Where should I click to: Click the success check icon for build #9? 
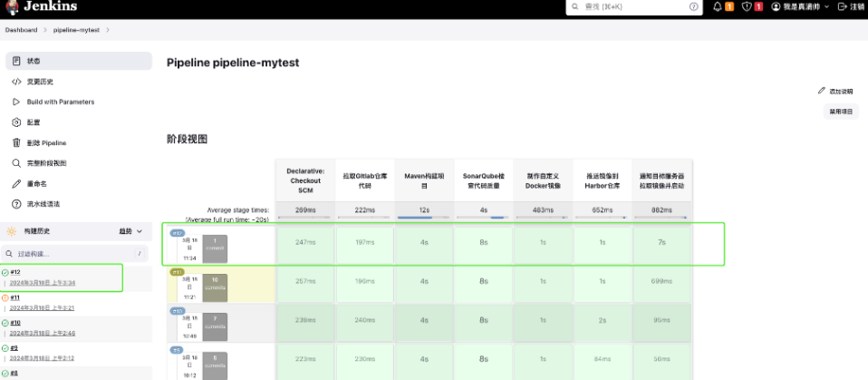(x=5, y=348)
